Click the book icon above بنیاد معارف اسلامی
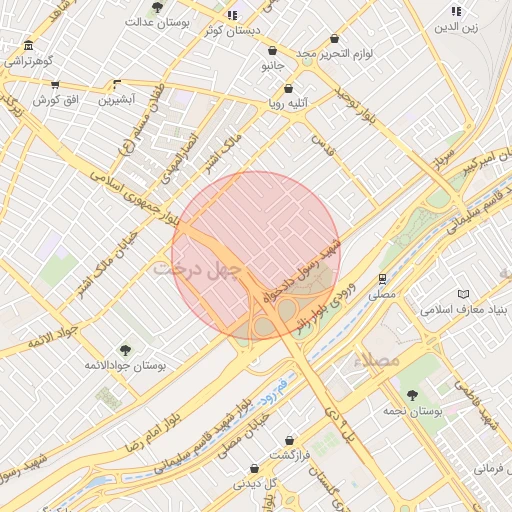512x512 pixels. pyautogui.click(x=463, y=294)
